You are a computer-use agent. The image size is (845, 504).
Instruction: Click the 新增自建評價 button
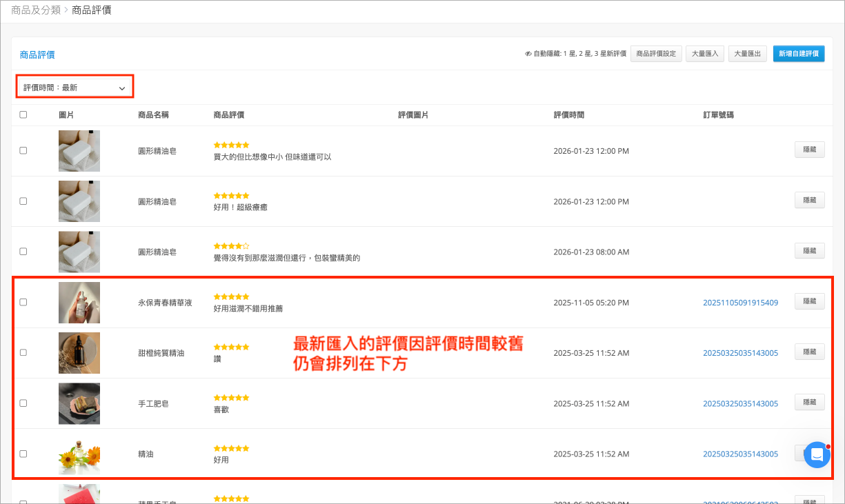point(799,54)
